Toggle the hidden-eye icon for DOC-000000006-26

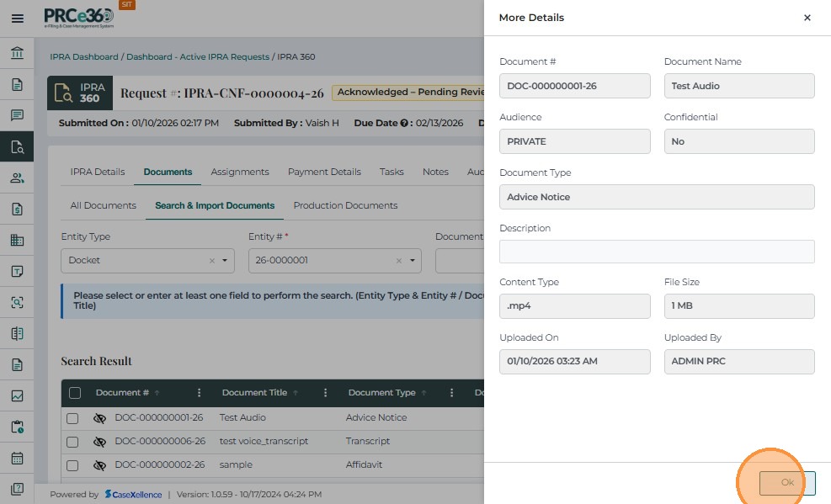[x=99, y=442]
